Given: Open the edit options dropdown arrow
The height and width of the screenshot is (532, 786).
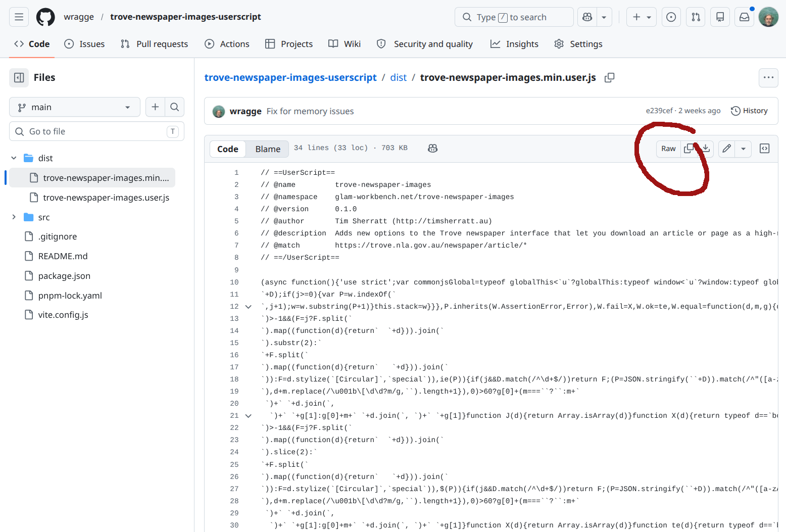Looking at the screenshot, I should pos(743,149).
